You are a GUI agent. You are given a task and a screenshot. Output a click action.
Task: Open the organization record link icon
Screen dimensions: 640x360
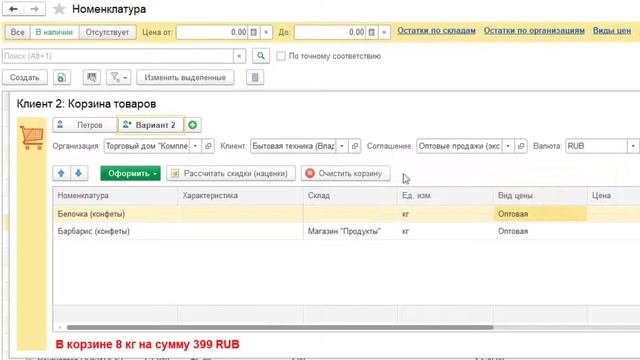point(208,146)
